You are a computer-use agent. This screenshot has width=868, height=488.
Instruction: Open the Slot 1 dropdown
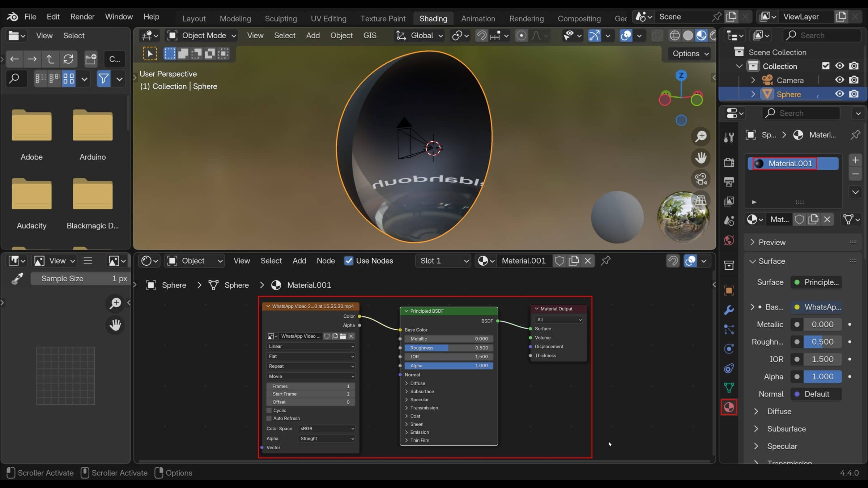(443, 261)
